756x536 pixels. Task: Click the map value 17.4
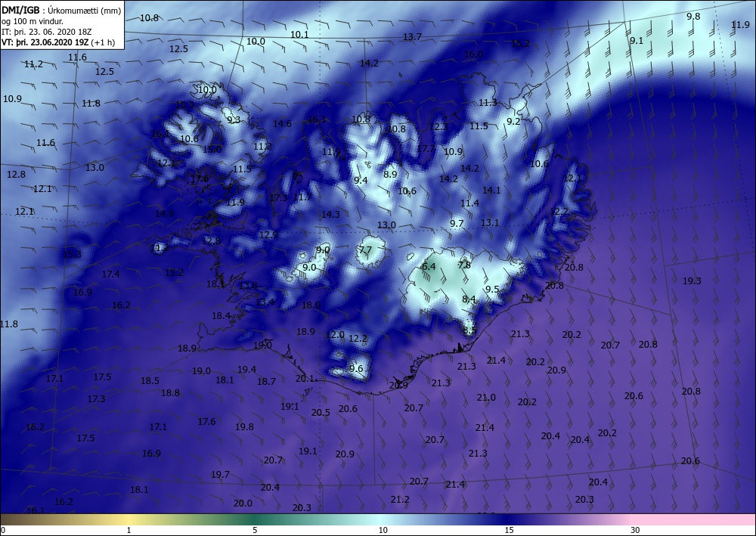click(110, 274)
